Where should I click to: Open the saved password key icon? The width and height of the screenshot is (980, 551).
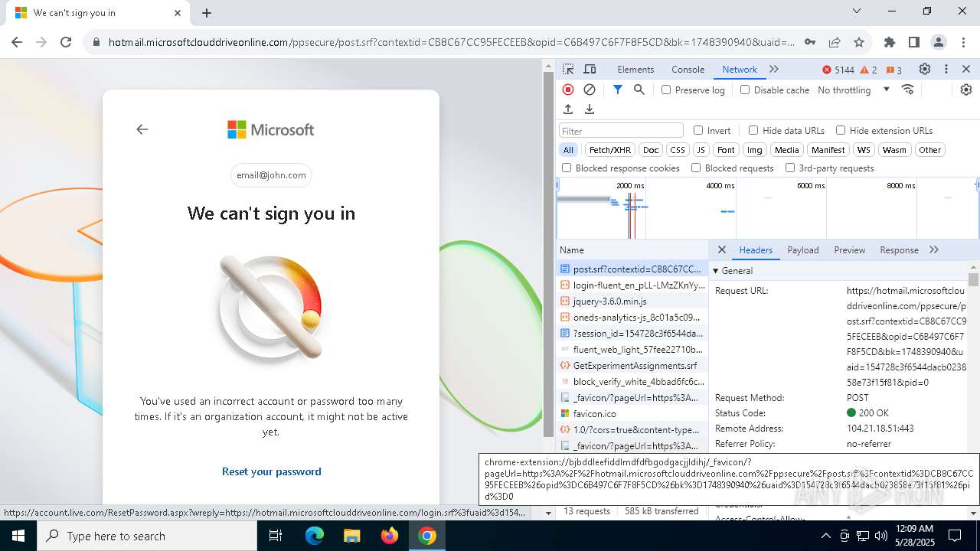tap(810, 42)
